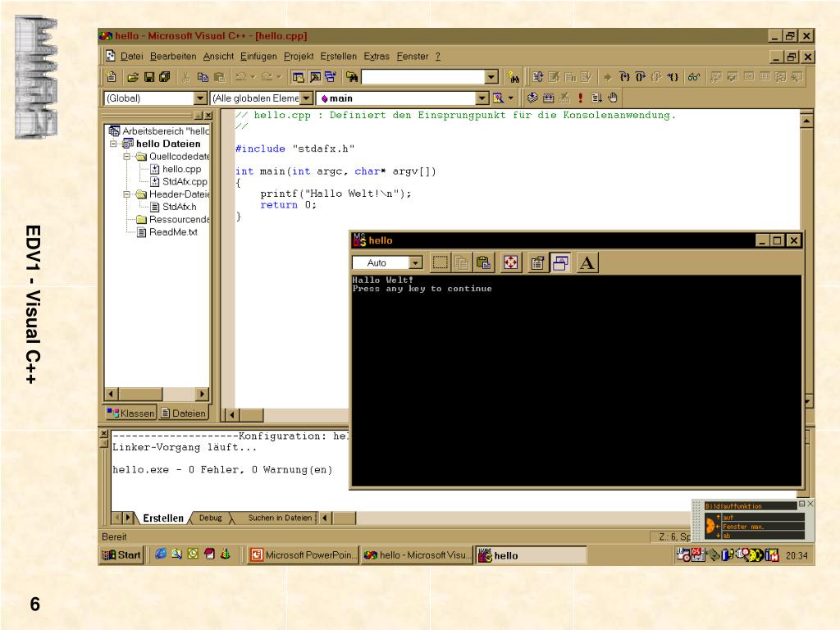840x630 pixels.
Task: Click the find text input field
Action: (x=423, y=77)
